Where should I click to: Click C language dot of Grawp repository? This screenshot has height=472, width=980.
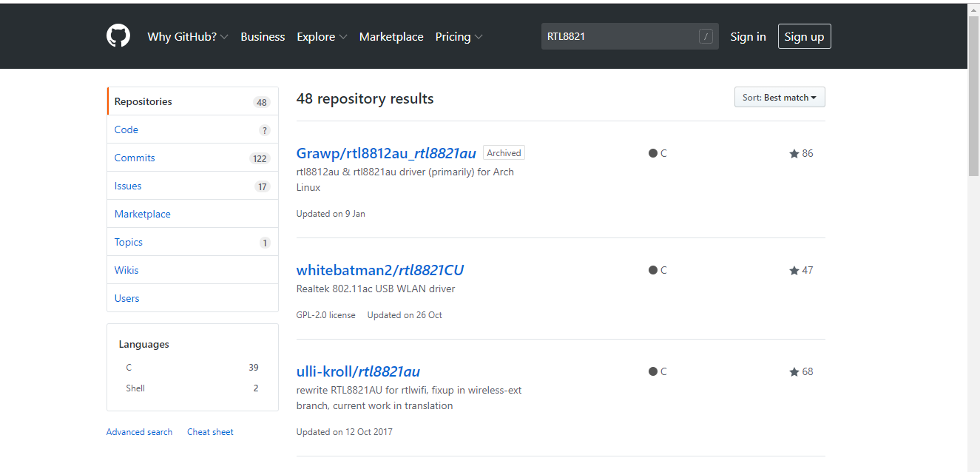click(653, 154)
